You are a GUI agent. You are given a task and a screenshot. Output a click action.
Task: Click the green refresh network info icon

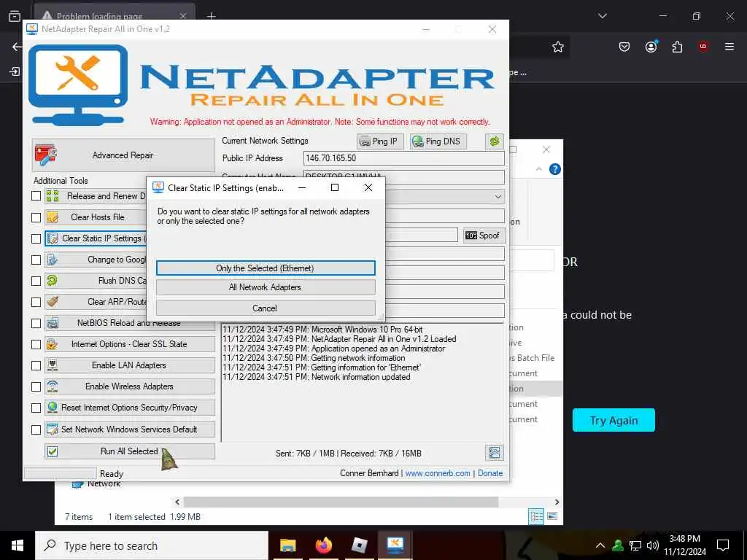tap(495, 141)
